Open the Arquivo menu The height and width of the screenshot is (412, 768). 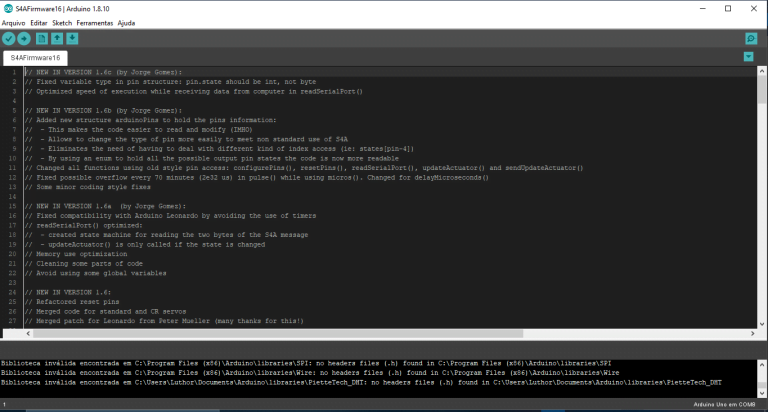click(13, 22)
